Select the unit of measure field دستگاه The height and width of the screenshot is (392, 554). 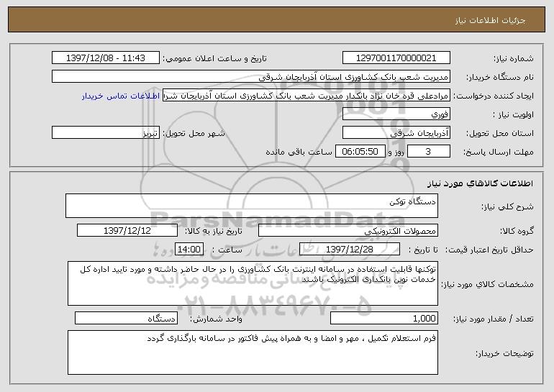click(x=126, y=318)
